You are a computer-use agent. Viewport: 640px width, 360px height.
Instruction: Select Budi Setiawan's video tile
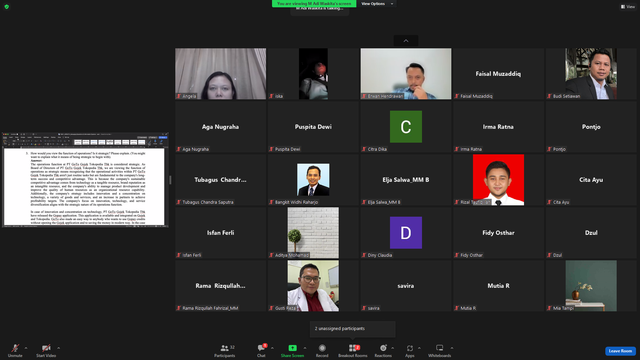click(591, 74)
